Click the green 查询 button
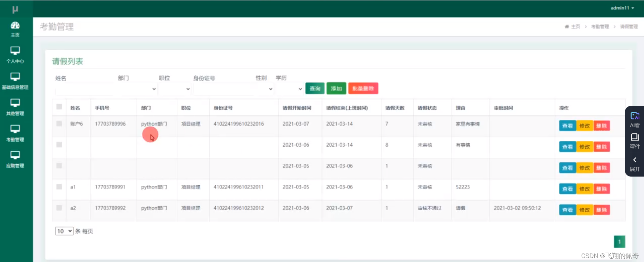The height and width of the screenshot is (262, 644). 315,88
